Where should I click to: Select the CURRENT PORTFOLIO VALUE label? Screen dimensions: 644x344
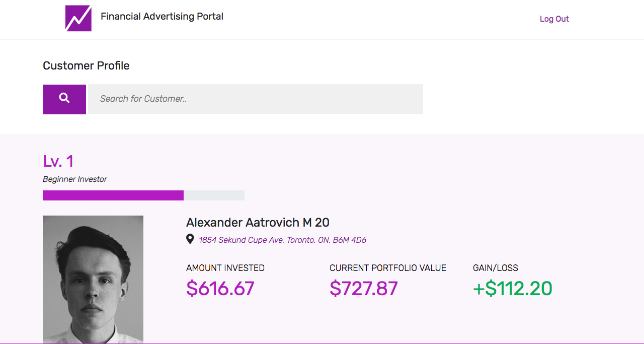(388, 268)
